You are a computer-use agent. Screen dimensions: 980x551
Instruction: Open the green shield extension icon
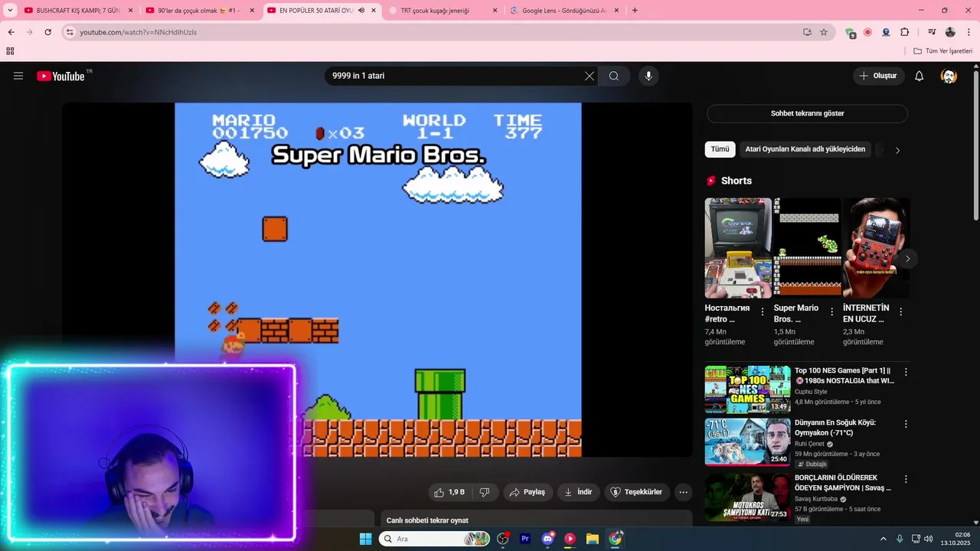point(850,33)
